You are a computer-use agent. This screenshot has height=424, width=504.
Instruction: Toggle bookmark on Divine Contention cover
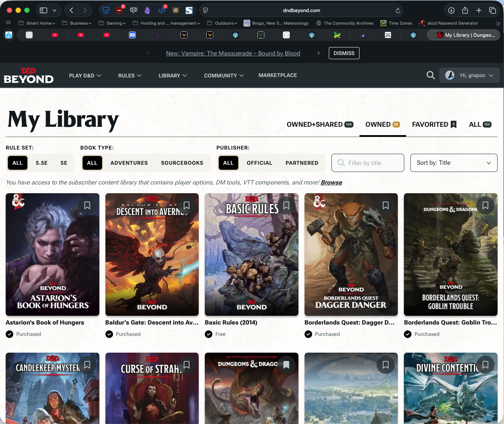(485, 365)
